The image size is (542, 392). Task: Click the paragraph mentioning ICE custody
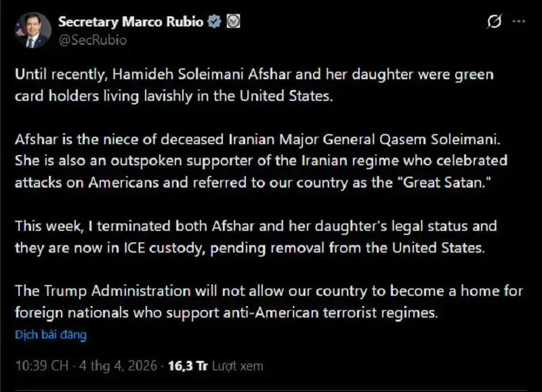coord(251,236)
